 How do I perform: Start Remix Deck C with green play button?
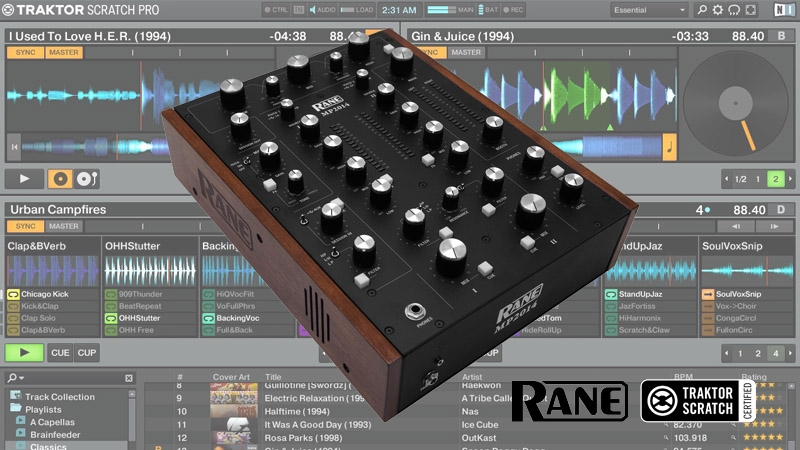pyautogui.click(x=24, y=353)
